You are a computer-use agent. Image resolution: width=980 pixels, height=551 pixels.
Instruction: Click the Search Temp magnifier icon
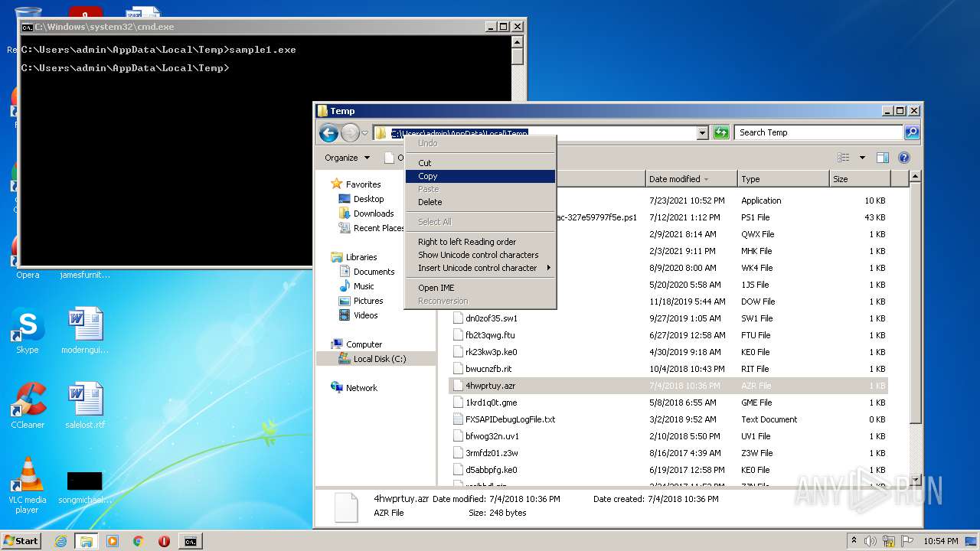911,132
